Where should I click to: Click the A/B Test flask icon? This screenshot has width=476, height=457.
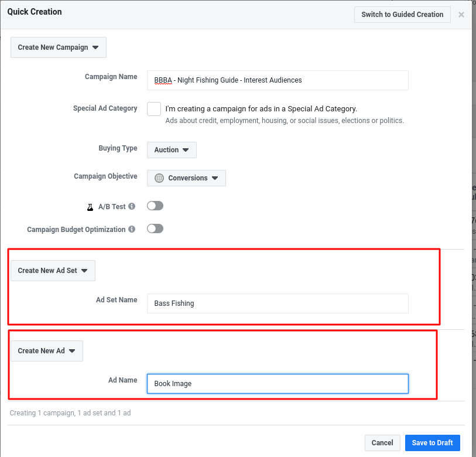coord(90,207)
